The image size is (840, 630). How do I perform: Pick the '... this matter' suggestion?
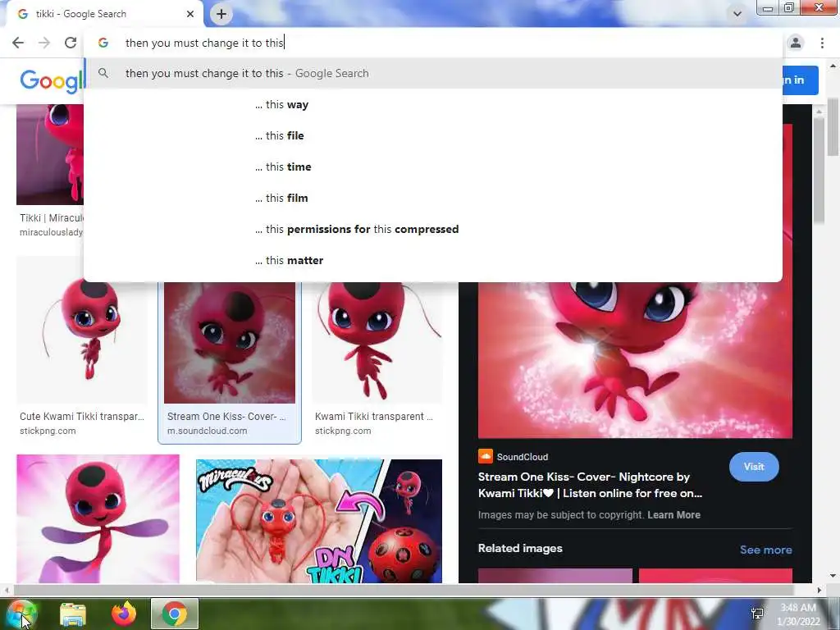click(433, 260)
